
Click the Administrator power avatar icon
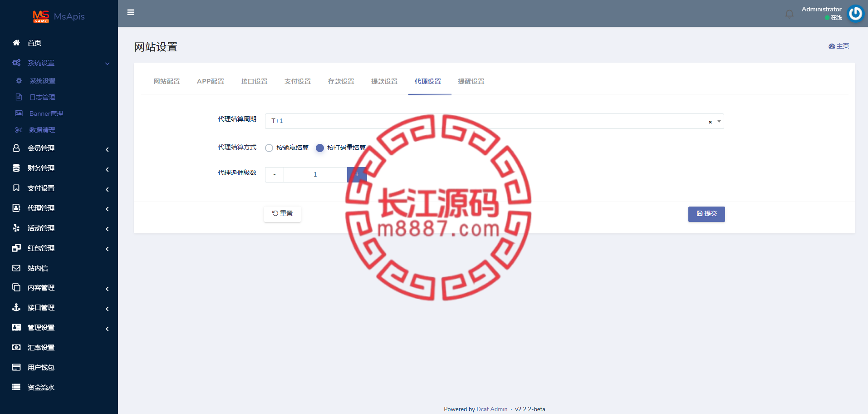tap(856, 13)
